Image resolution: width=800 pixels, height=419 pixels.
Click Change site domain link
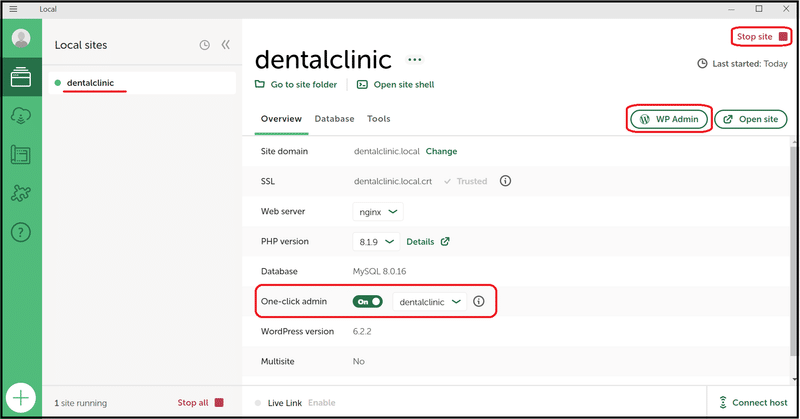click(x=441, y=152)
